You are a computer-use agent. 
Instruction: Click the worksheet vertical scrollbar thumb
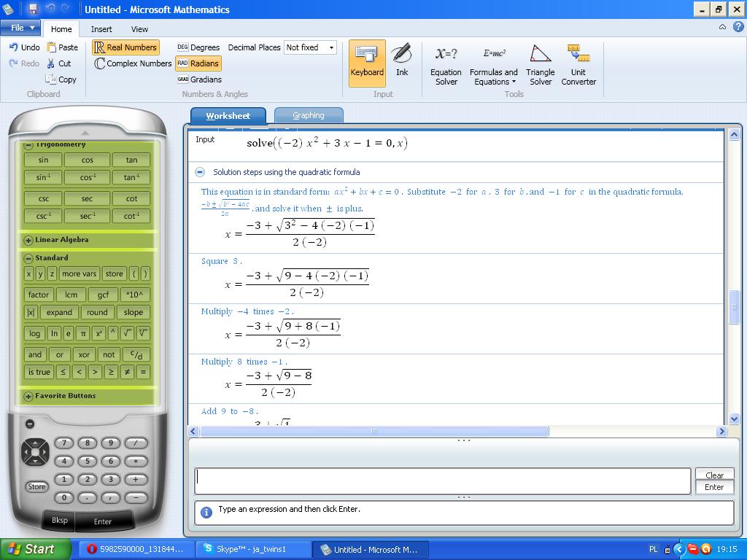[x=734, y=307]
